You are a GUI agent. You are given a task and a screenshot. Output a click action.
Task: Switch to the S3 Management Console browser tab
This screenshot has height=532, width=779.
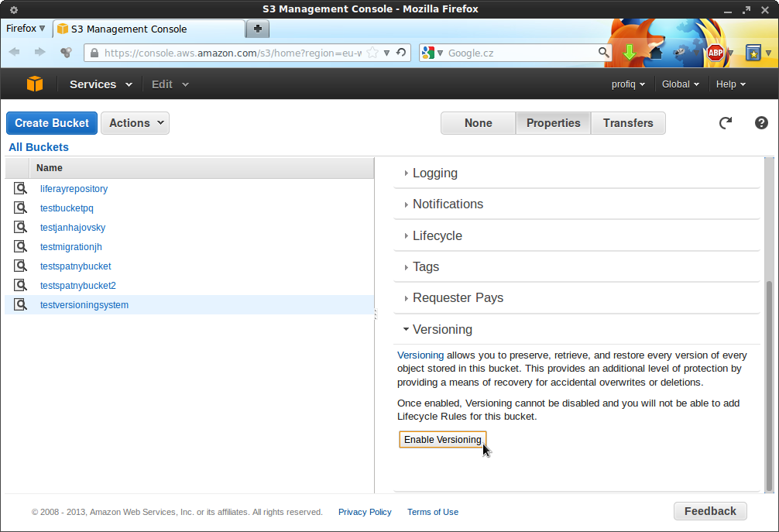(x=149, y=29)
